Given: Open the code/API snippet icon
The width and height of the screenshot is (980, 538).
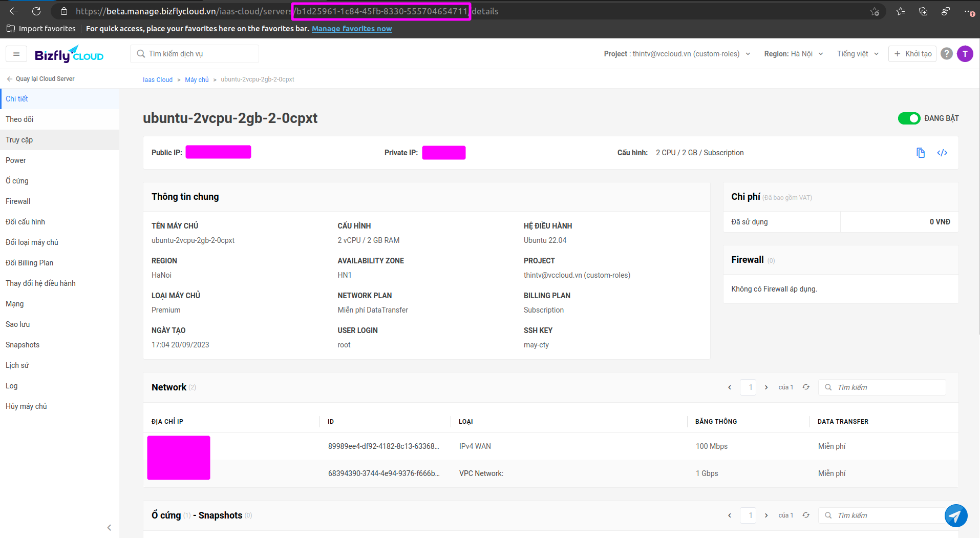Looking at the screenshot, I should point(942,153).
